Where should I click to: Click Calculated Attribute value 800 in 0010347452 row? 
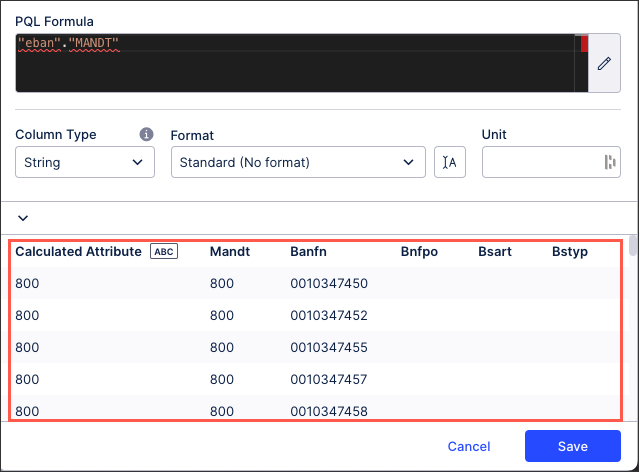[27, 315]
